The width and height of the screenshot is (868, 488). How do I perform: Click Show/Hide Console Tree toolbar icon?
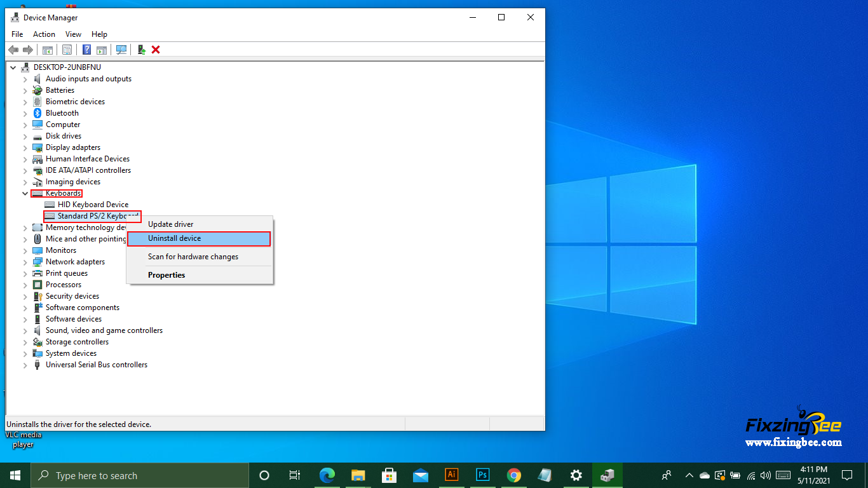tap(47, 50)
